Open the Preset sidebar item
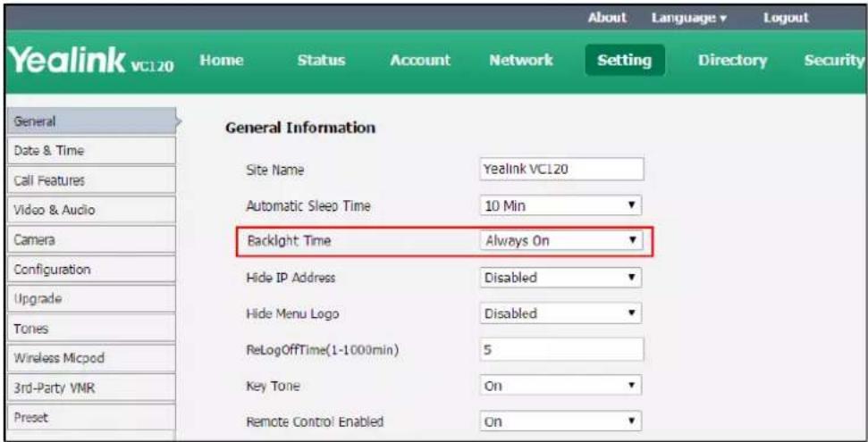The height and width of the screenshot is (442, 868). 91,417
